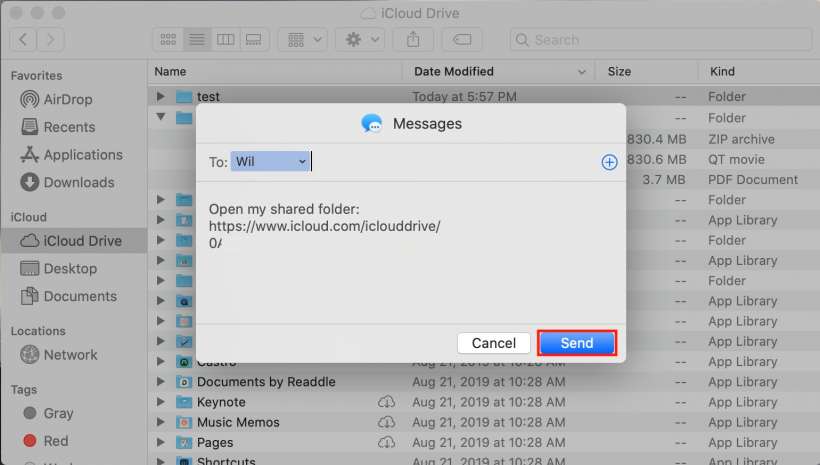Select the Pages folder name
This screenshot has height=465, width=820.
[x=215, y=443]
